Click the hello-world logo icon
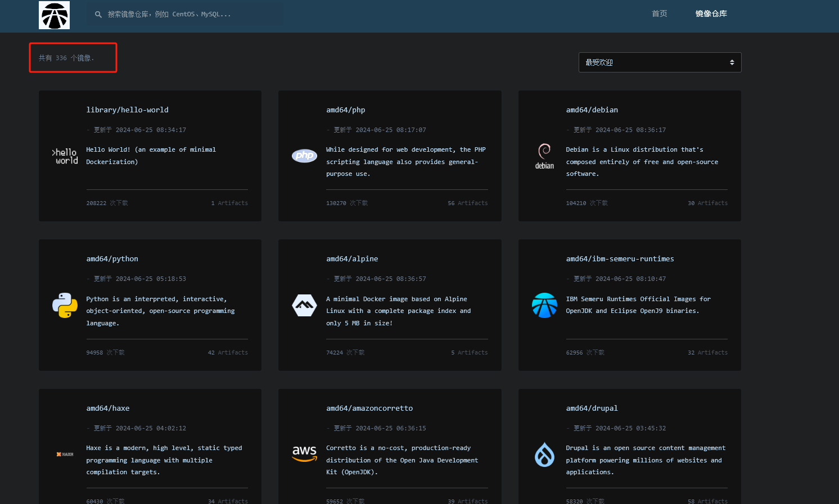Viewport: 839px width, 504px height. pos(65,156)
